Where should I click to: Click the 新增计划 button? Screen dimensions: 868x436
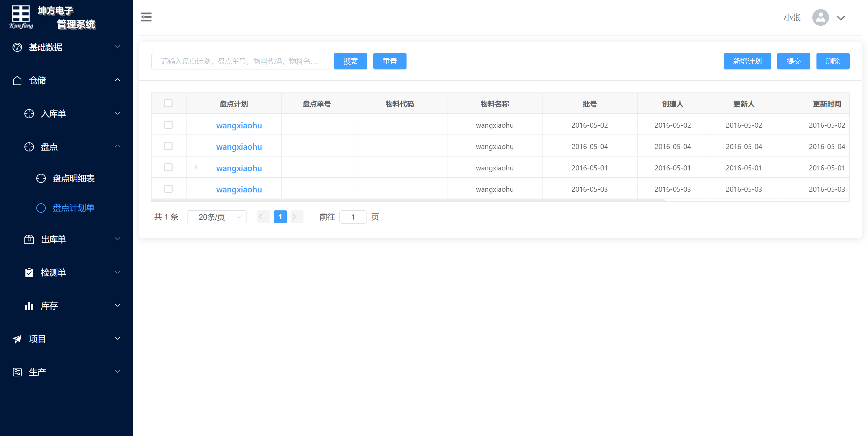coord(748,61)
